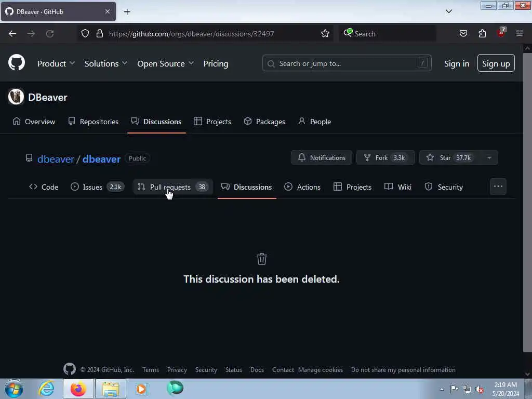This screenshot has height=399, width=532.
Task: Click the muted volume tray icon
Action: (480, 389)
